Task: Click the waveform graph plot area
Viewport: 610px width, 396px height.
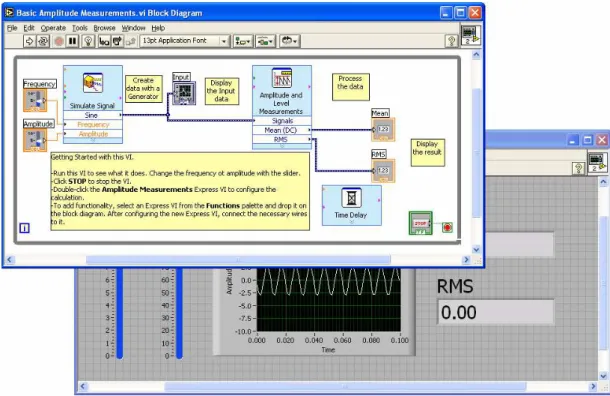Action: click(328, 300)
